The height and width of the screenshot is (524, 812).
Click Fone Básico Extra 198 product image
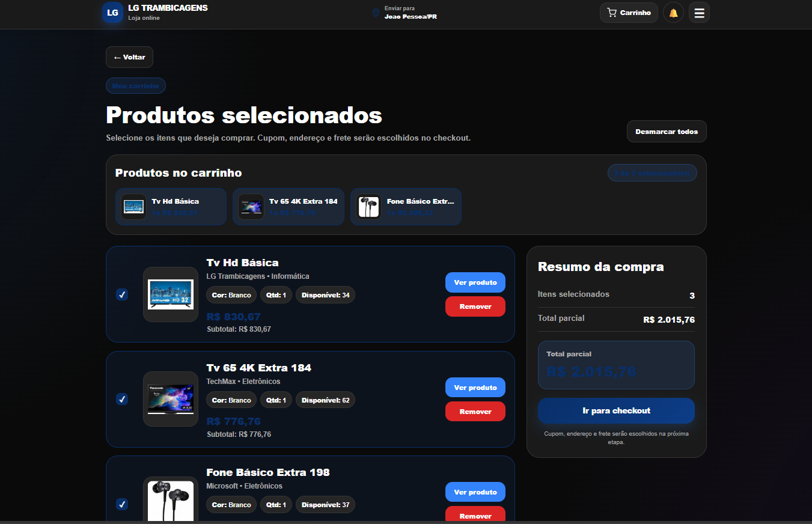(x=171, y=500)
